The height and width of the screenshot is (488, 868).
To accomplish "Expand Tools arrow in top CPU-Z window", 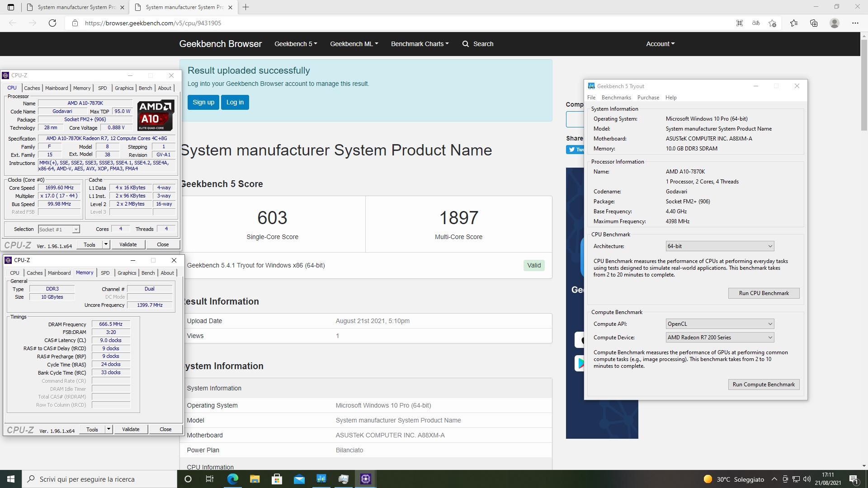I will (106, 244).
